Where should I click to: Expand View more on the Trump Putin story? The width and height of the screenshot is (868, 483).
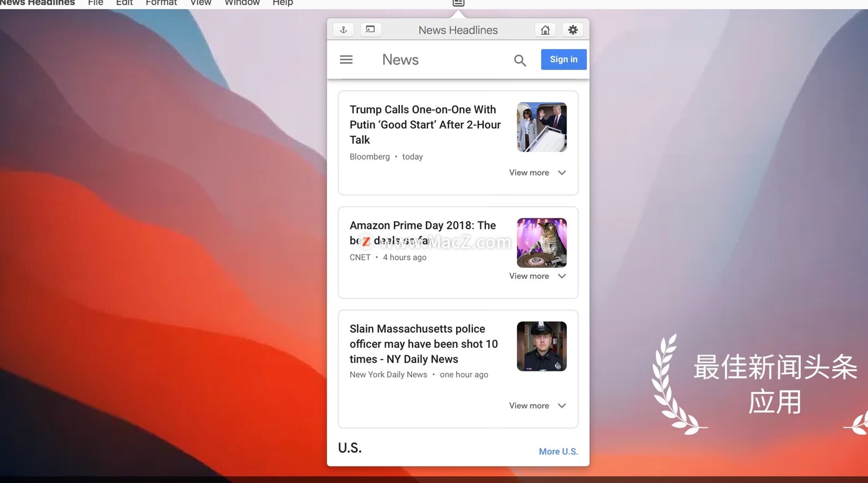click(538, 173)
